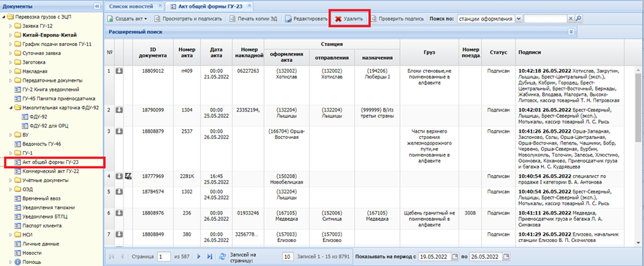This screenshot has height=266, width=644.
Task: Click train number 3008 cell
Action: tap(470, 213)
